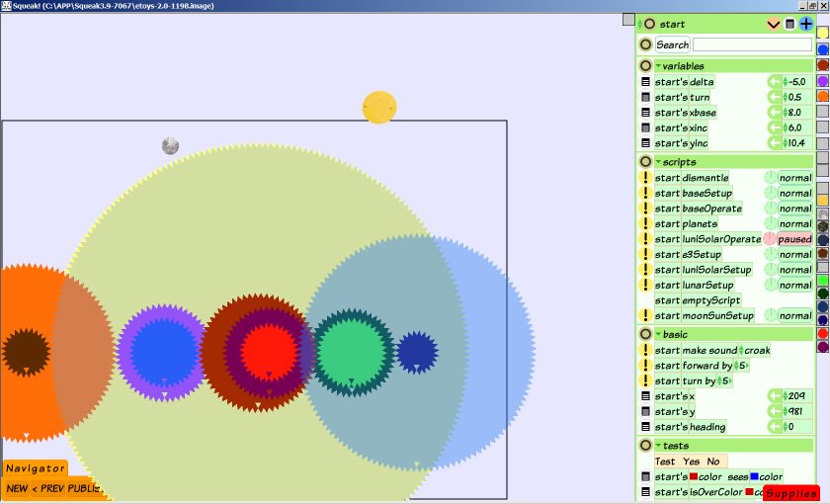830x504 pixels.
Task: Toggle the paused status of luniSolarOperate
Action: click(x=794, y=239)
